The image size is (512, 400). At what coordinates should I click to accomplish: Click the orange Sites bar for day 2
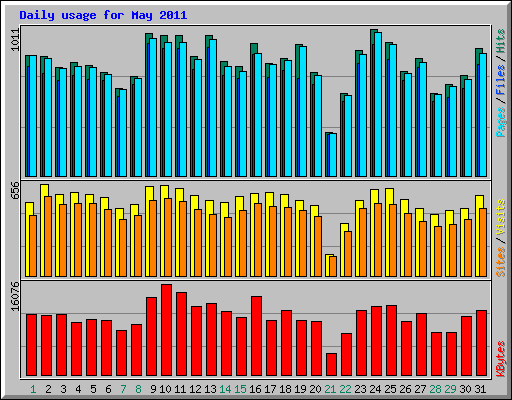point(48,236)
